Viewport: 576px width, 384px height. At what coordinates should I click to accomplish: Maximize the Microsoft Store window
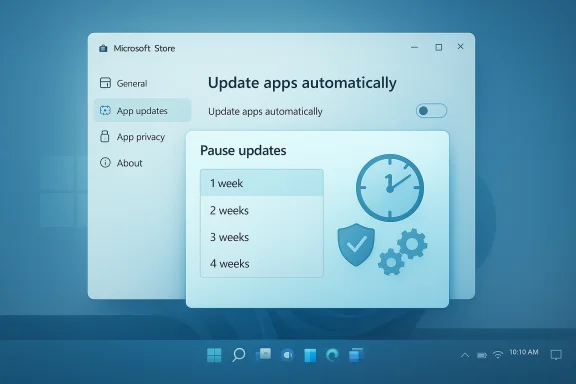coord(439,47)
